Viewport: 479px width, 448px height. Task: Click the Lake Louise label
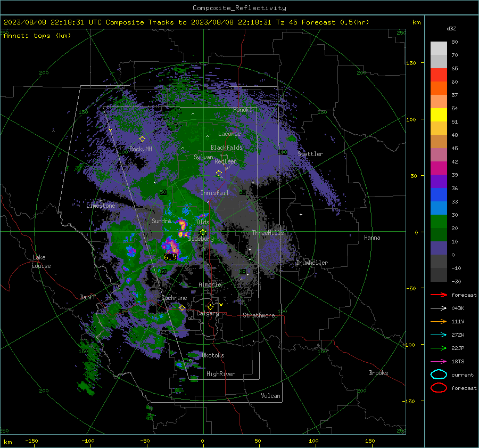pyautogui.click(x=41, y=262)
